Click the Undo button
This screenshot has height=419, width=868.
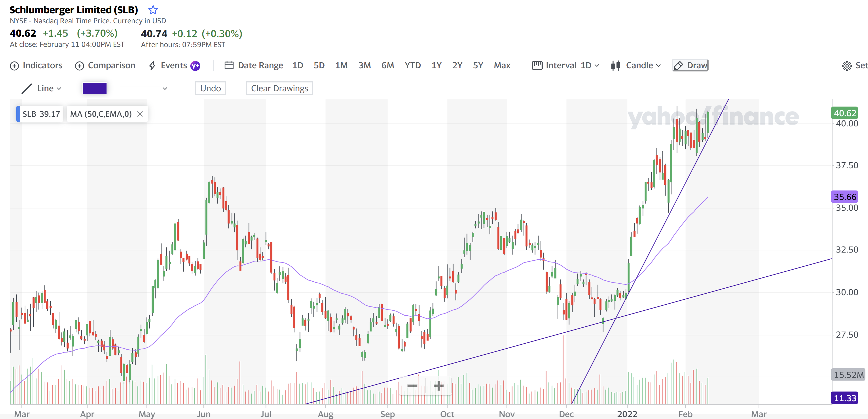pyautogui.click(x=211, y=88)
